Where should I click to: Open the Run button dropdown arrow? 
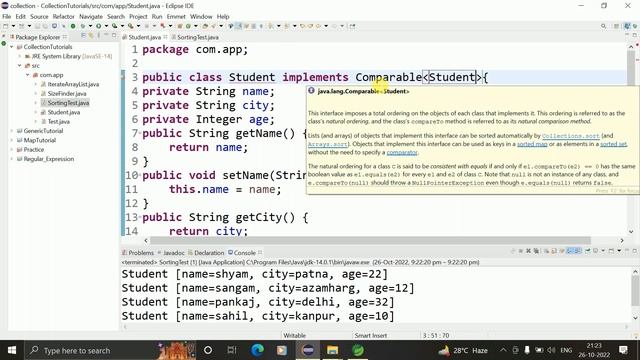tap(106, 26)
